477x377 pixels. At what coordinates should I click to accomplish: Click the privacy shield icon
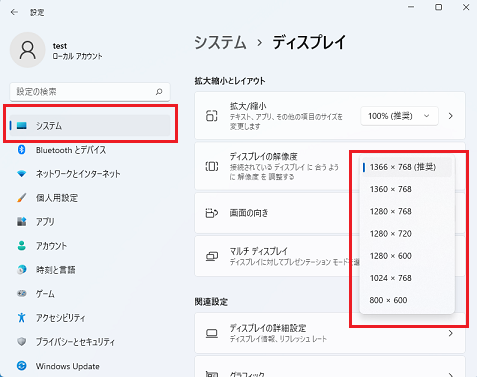(22, 341)
